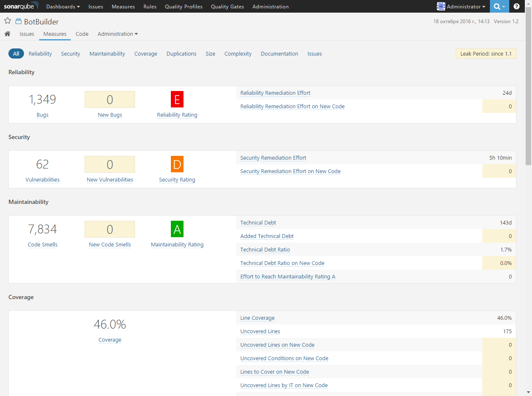Open the Technical Debt measure link
The width and height of the screenshot is (532, 396).
click(x=258, y=222)
